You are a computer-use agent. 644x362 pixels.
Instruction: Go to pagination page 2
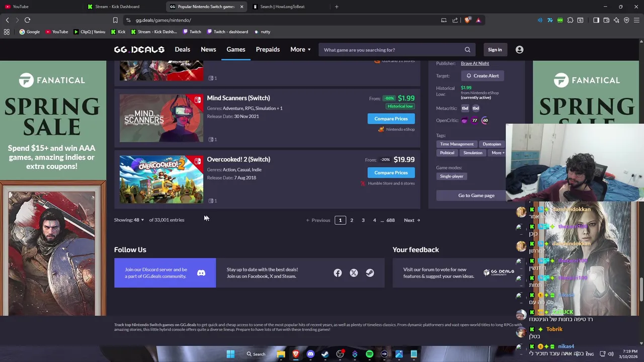pos(352,220)
